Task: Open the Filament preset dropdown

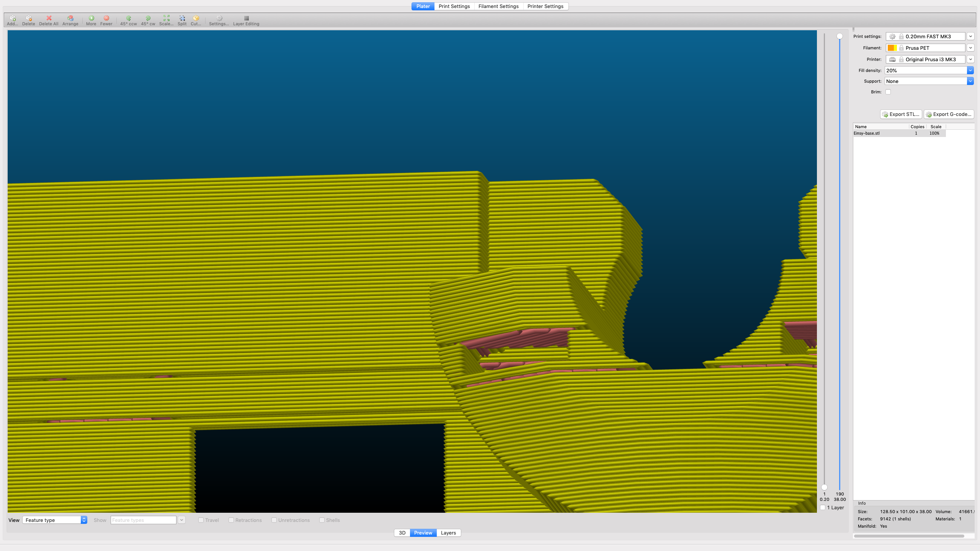Action: 970,48
